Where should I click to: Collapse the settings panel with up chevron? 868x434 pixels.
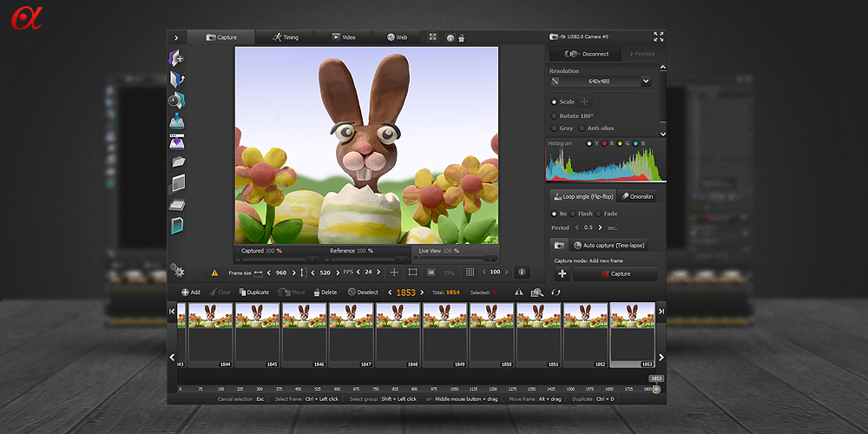click(x=662, y=68)
